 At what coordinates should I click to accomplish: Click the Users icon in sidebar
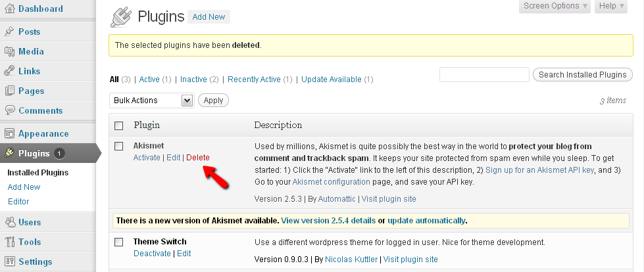[9, 222]
